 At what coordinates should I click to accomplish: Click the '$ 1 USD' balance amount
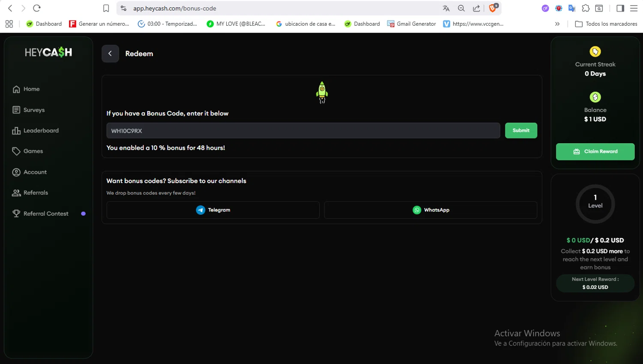[x=595, y=119]
